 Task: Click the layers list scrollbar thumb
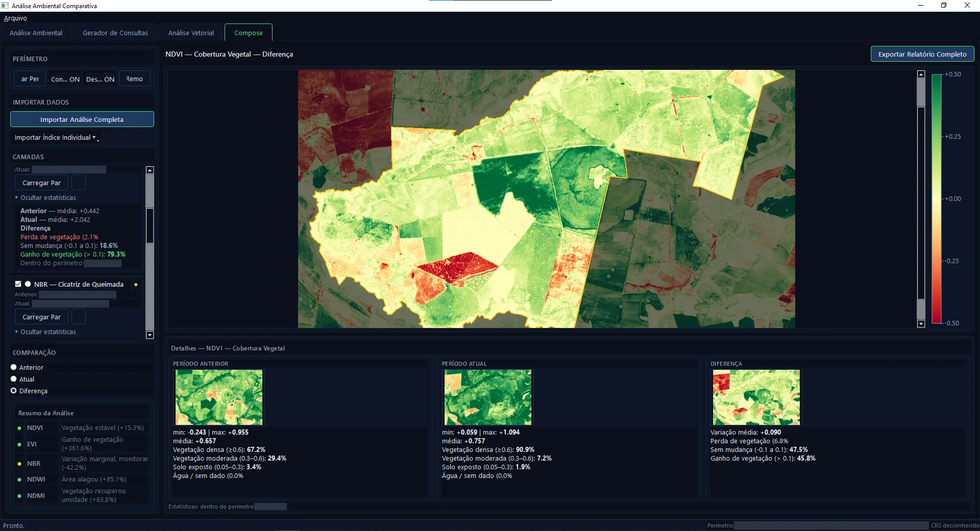tap(150, 224)
